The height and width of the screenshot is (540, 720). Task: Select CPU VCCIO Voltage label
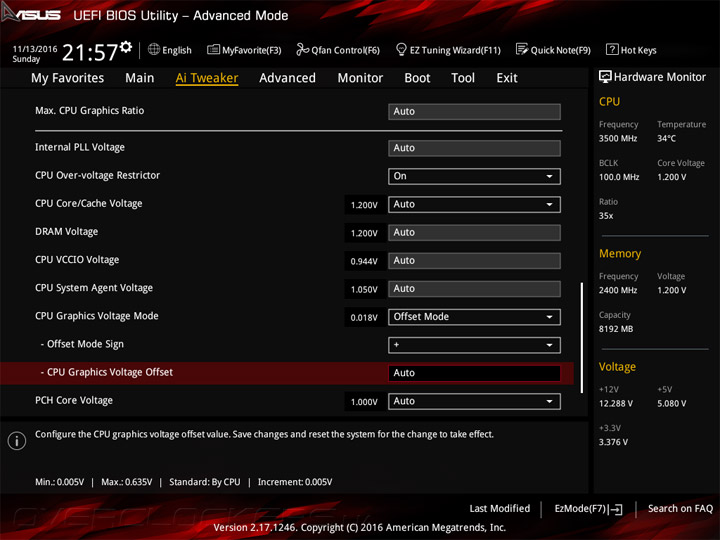[x=77, y=260]
